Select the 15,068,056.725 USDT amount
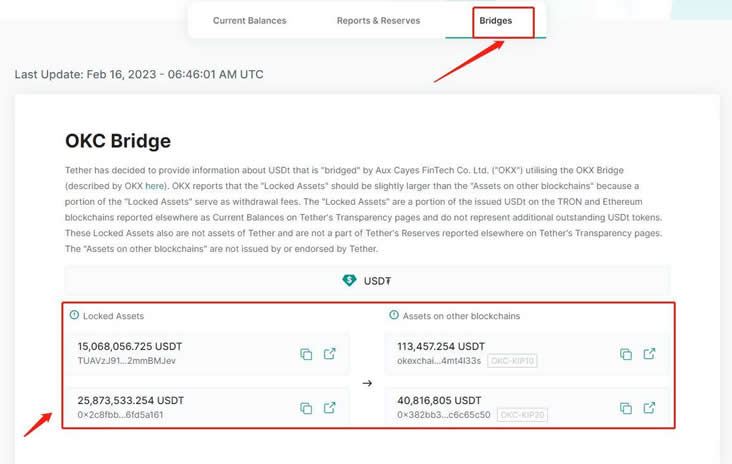 (130, 346)
